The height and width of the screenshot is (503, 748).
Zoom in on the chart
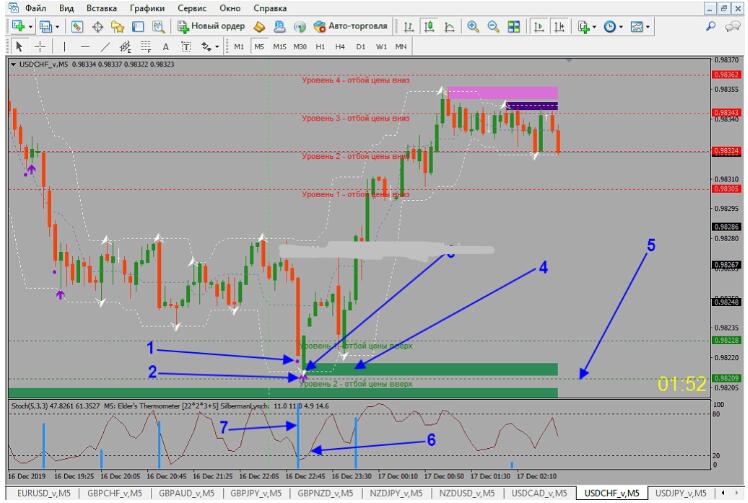473,27
